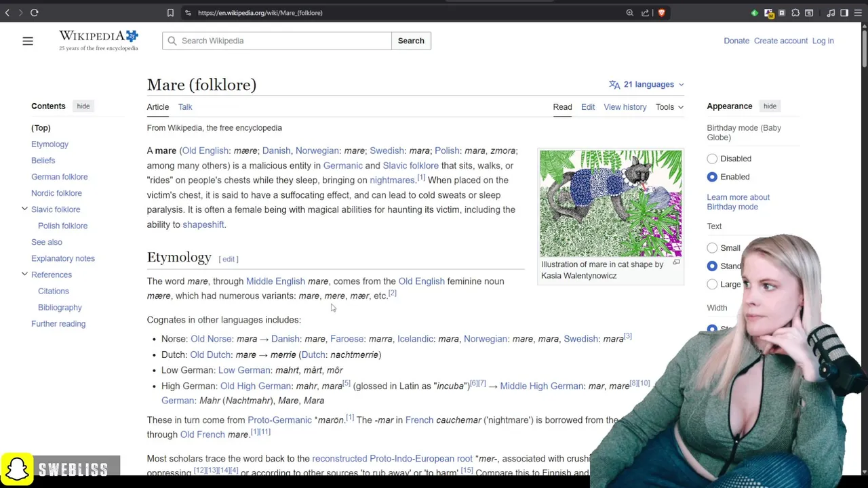Open the Proto-Germanic link
This screenshot has height=488, width=868.
coord(279,420)
